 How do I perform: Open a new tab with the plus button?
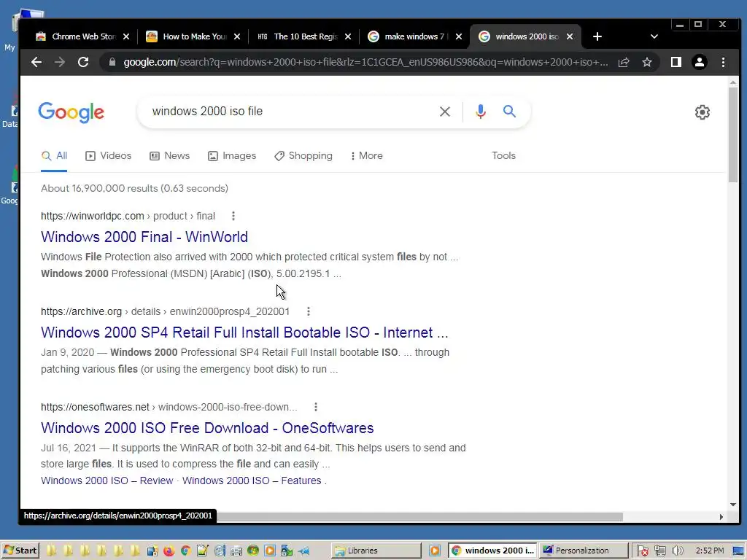coord(597,36)
